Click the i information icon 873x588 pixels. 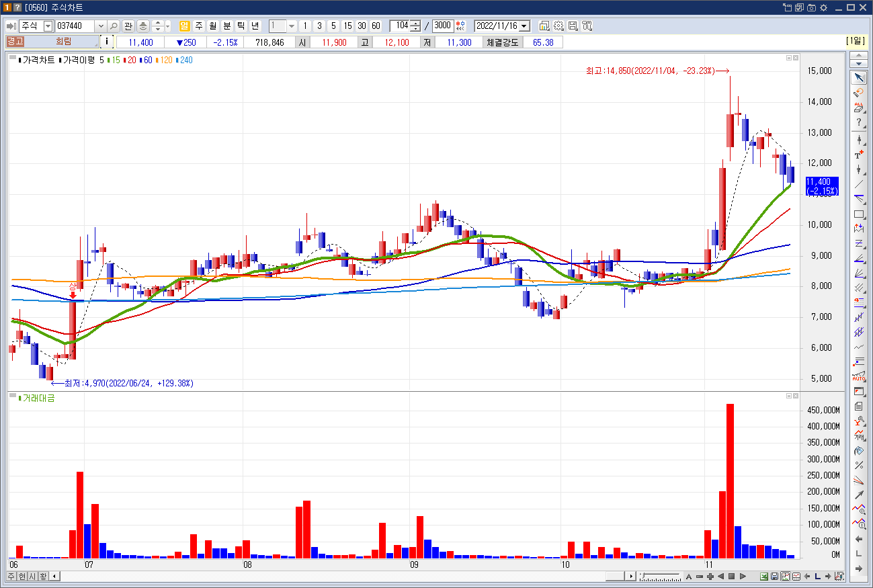(107, 42)
